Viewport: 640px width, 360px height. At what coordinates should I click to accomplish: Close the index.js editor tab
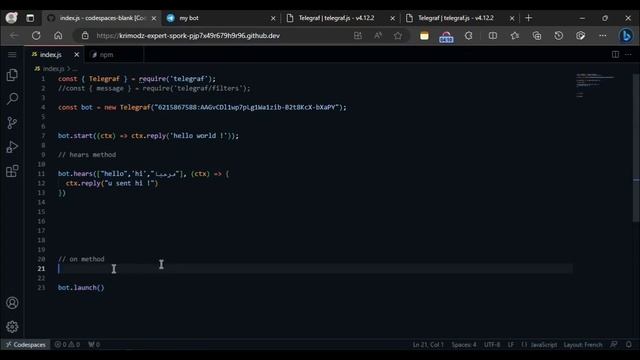[76, 54]
